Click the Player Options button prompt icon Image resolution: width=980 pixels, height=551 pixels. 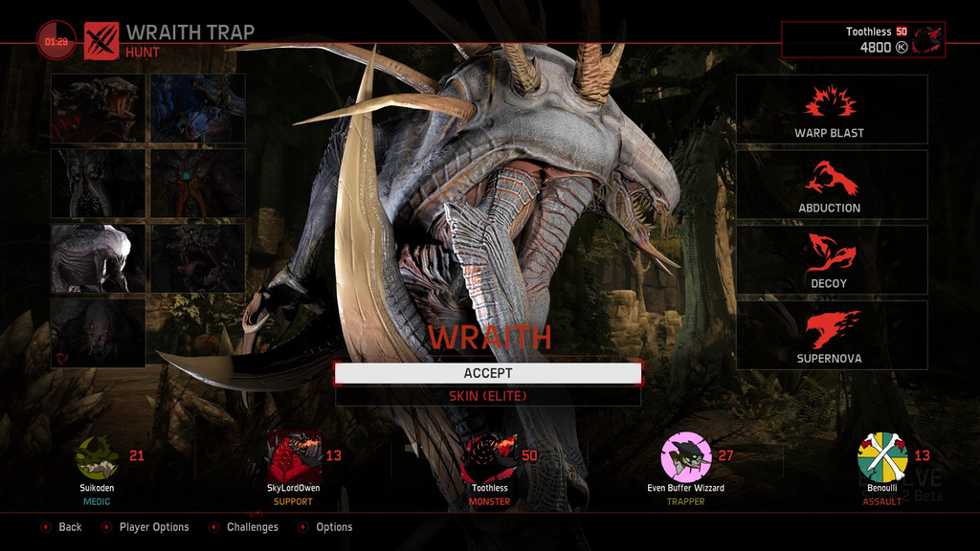point(107,527)
